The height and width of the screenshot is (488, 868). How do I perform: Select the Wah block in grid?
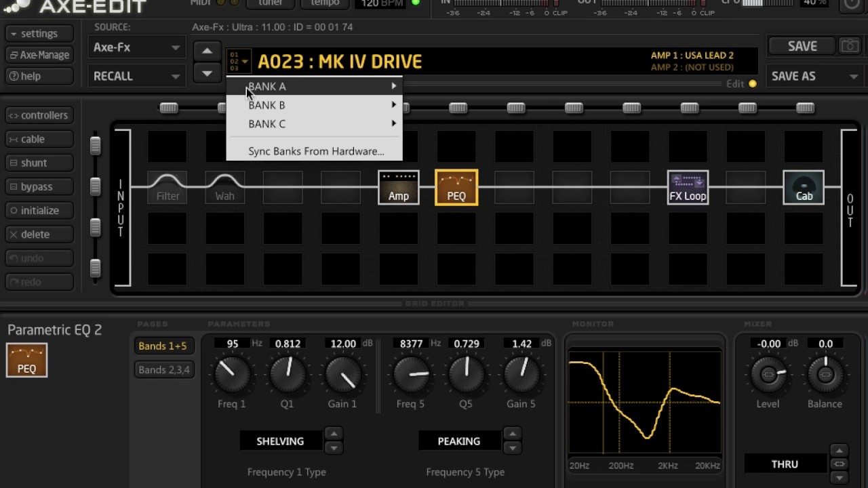(225, 187)
